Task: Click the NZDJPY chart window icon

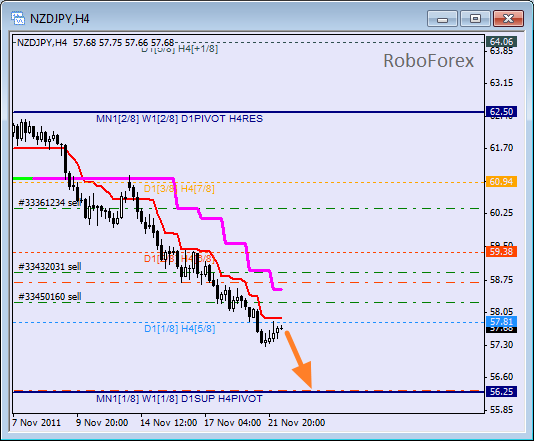Action: 18,18
